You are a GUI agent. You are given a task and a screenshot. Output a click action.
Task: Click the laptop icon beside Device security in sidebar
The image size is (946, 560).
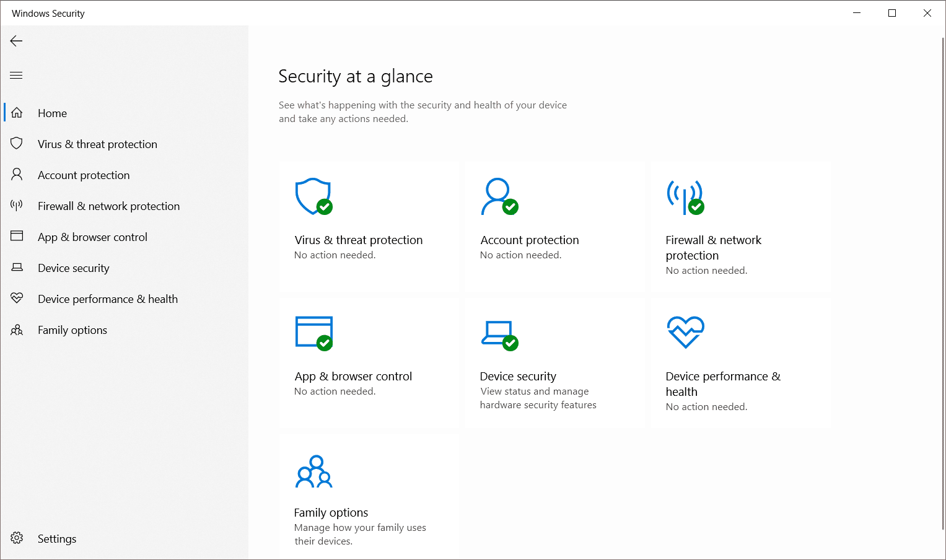(x=17, y=267)
